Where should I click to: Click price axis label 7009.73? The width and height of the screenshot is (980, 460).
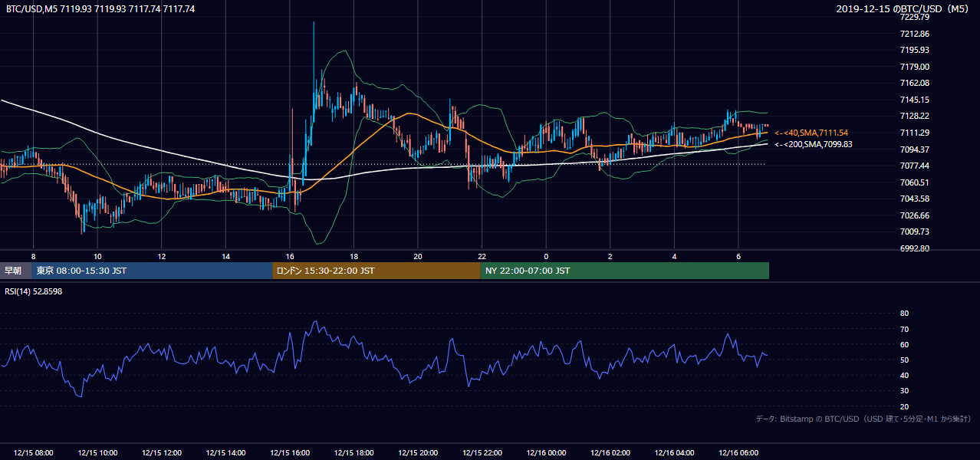pos(915,232)
